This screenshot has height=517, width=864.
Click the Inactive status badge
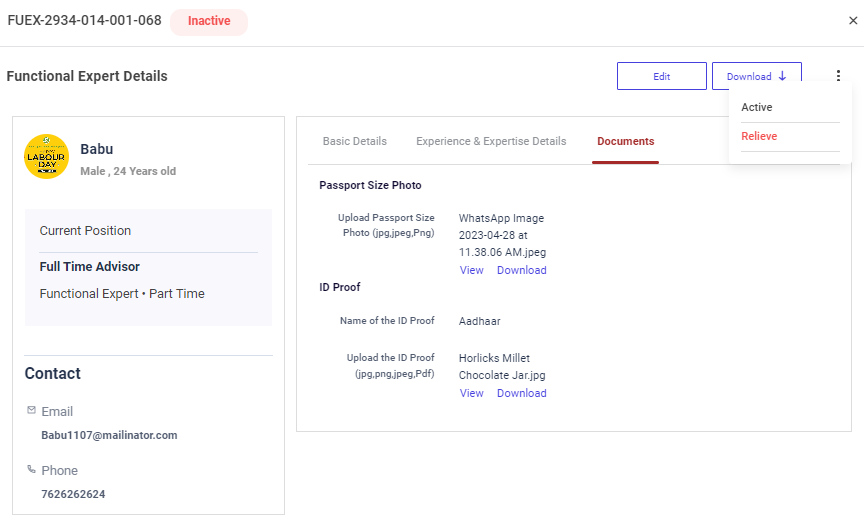coord(208,21)
